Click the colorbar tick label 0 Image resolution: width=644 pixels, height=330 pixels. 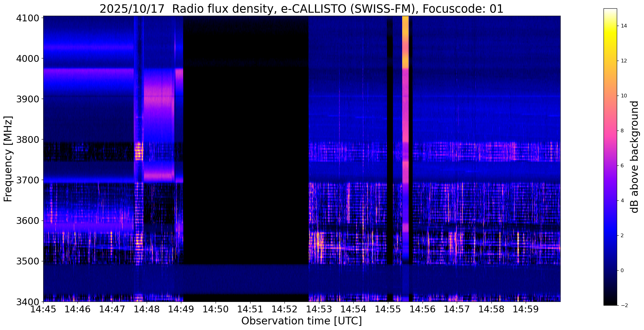tap(622, 271)
